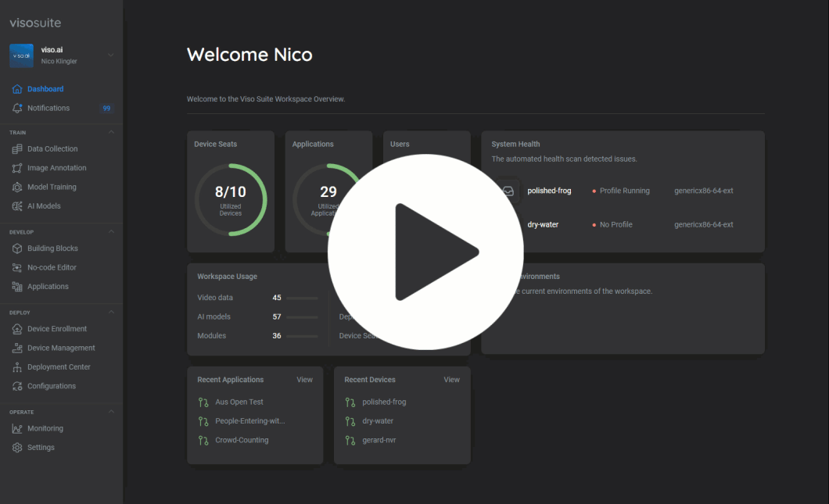Click the Monitoring chart icon
Screen dimensions: 829x504
coord(17,428)
